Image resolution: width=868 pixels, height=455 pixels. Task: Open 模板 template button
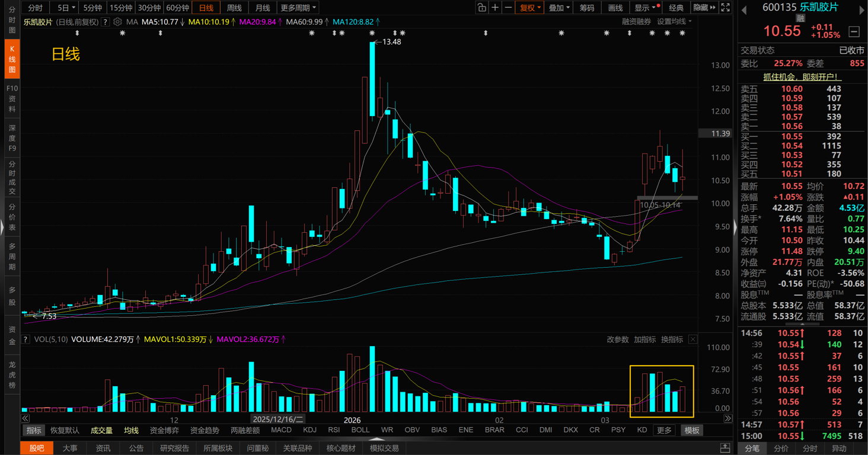pyautogui.click(x=691, y=430)
